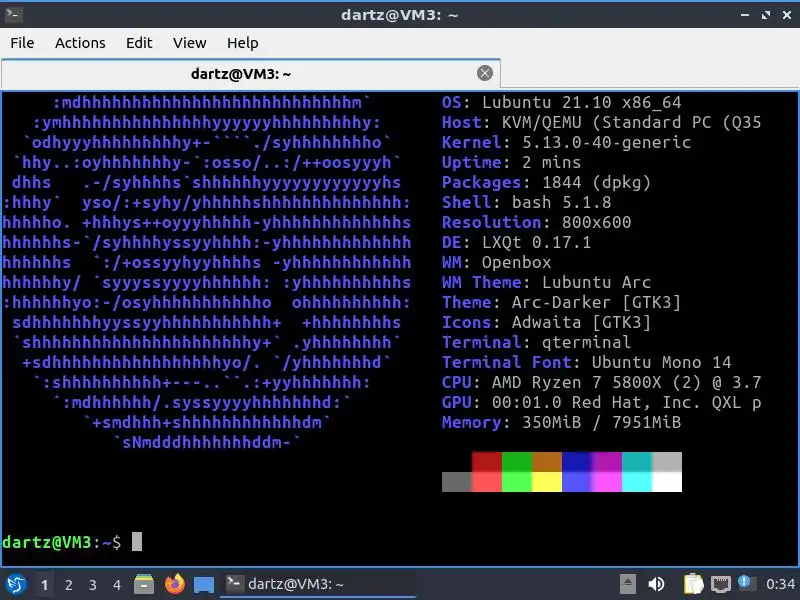This screenshot has height=600, width=800.
Task: Launch Firefox from the panel
Action: click(x=174, y=584)
